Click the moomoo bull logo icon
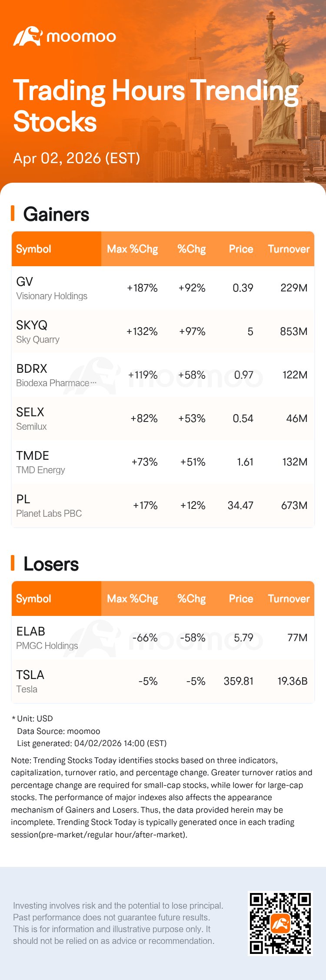Image resolution: width=326 pixels, height=980 pixels. coord(27,37)
